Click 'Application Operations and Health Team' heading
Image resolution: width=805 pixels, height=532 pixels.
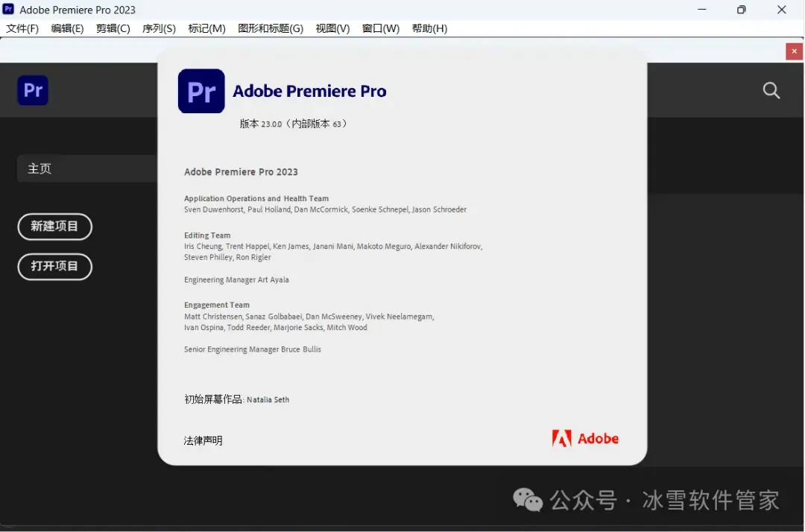tap(256, 198)
